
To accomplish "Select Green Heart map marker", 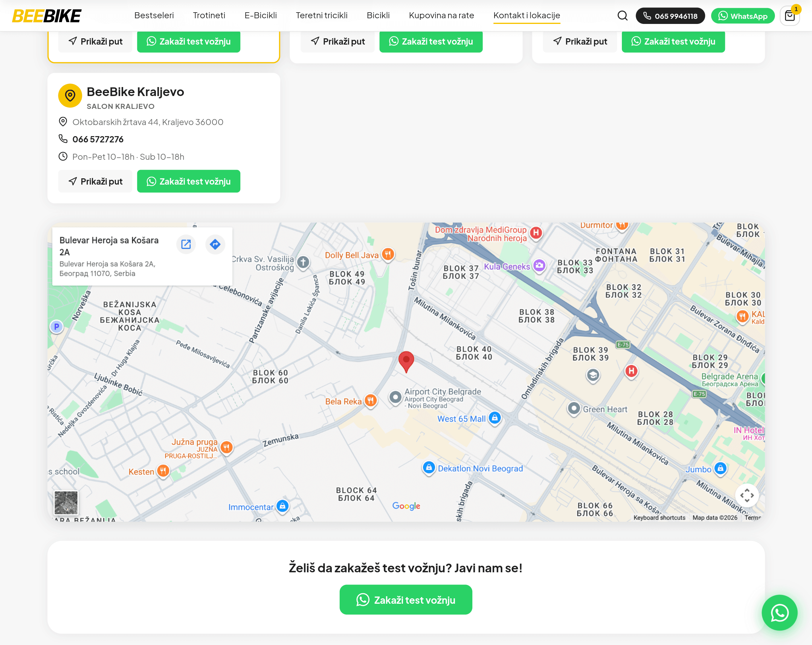I will pyautogui.click(x=574, y=409).
